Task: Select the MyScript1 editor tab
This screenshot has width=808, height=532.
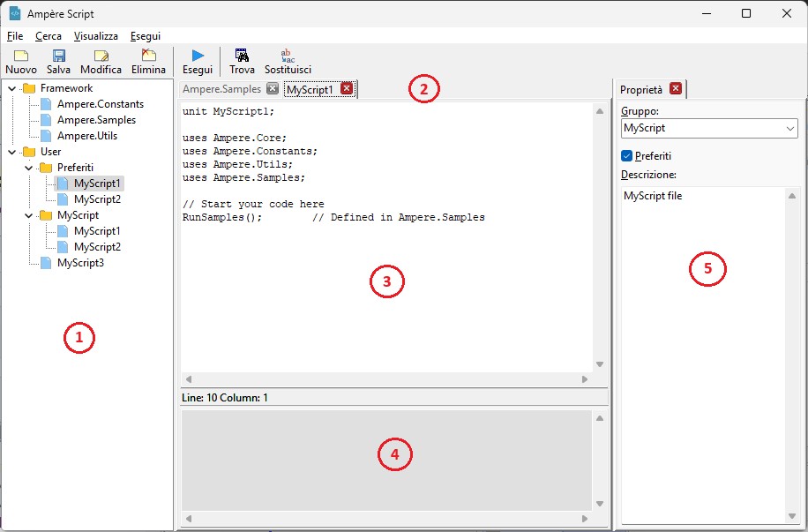Action: [310, 89]
